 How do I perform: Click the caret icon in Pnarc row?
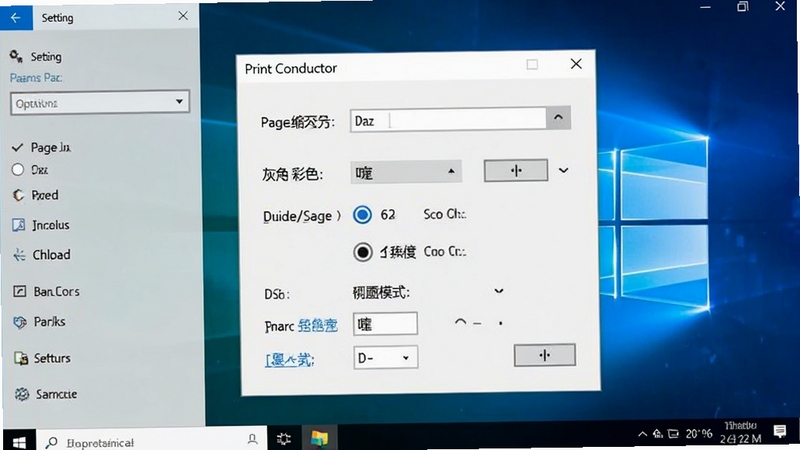pos(460,322)
